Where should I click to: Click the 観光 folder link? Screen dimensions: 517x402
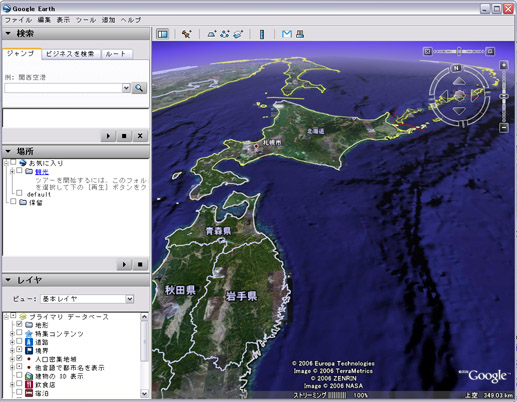(42, 172)
